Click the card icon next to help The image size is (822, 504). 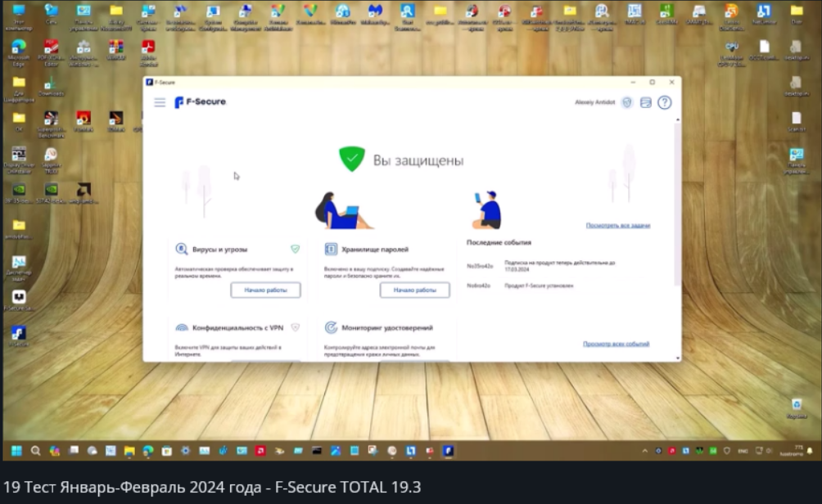[646, 103]
